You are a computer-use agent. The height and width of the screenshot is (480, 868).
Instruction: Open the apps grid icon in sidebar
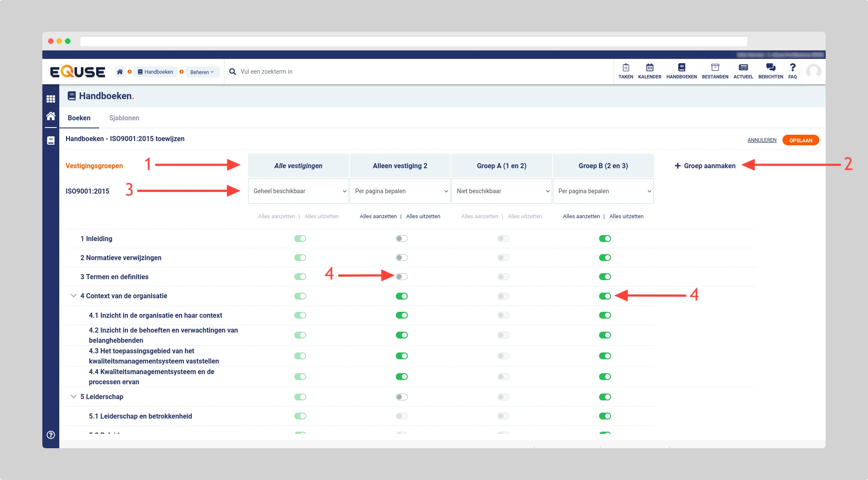pyautogui.click(x=51, y=99)
